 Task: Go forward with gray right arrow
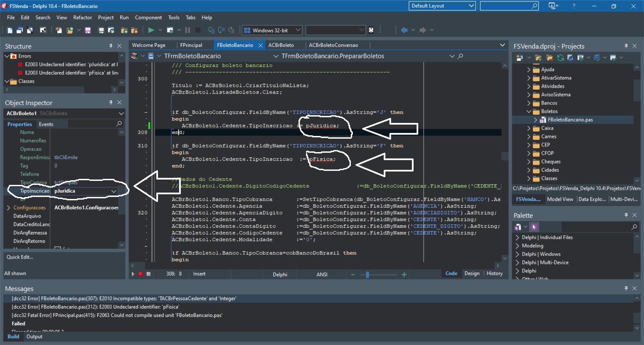423,30
